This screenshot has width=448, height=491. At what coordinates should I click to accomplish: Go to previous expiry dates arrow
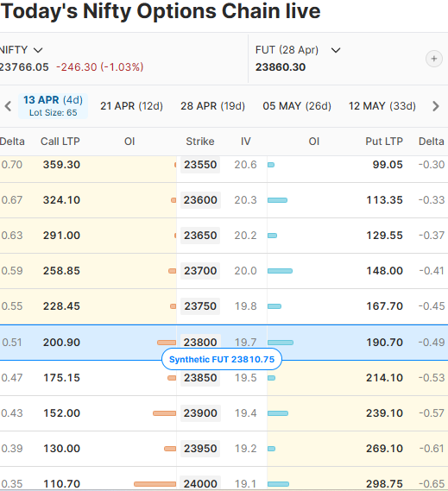8,106
